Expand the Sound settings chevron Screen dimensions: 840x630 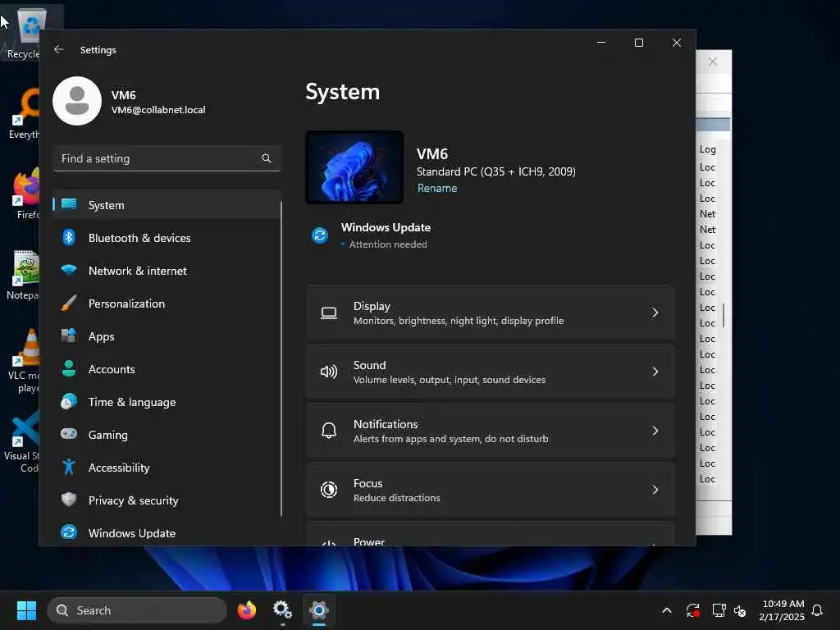pos(655,372)
